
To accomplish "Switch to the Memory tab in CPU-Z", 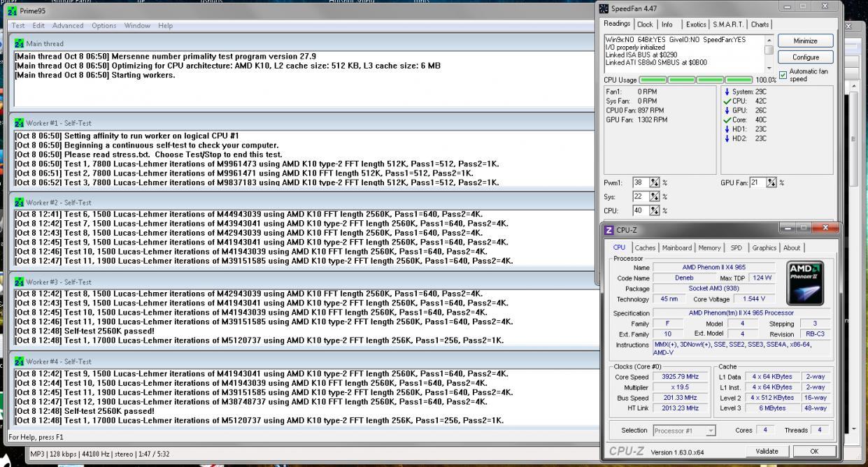I will [x=709, y=247].
